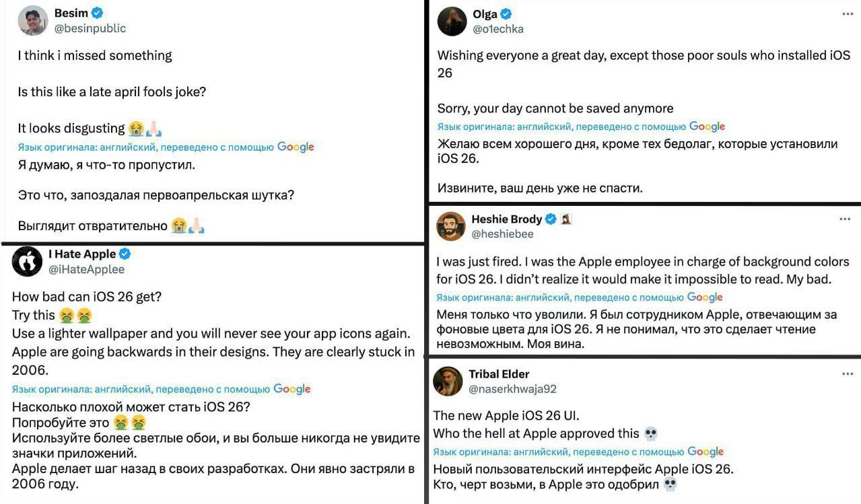The width and height of the screenshot is (861, 504).
Task: Open the @besinpublic handle link
Action: click(90, 28)
